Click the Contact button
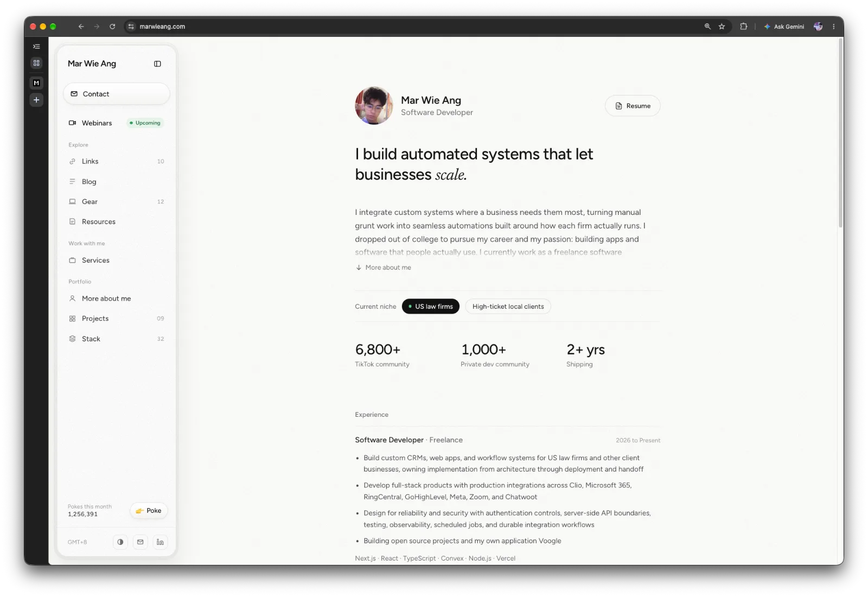Image resolution: width=868 pixels, height=597 pixels. [x=117, y=94]
